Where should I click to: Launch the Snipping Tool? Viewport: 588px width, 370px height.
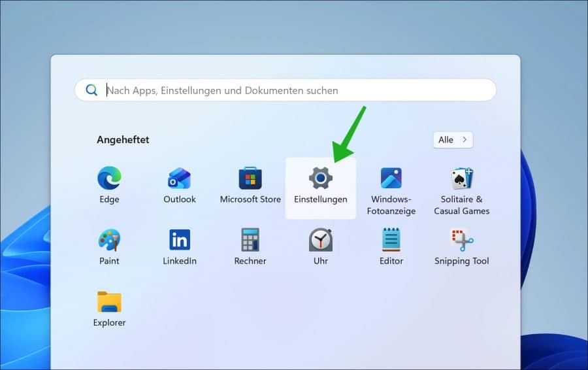coord(462,241)
